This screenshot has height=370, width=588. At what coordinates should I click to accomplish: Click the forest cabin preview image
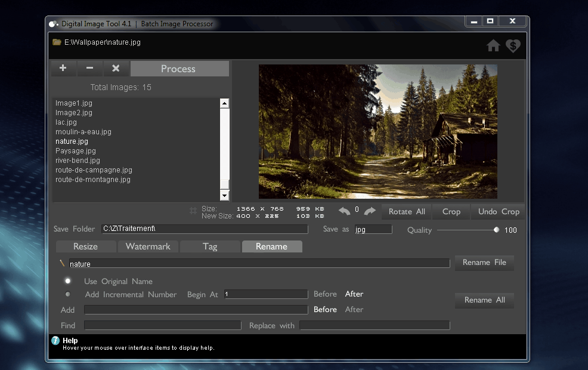pos(378,131)
